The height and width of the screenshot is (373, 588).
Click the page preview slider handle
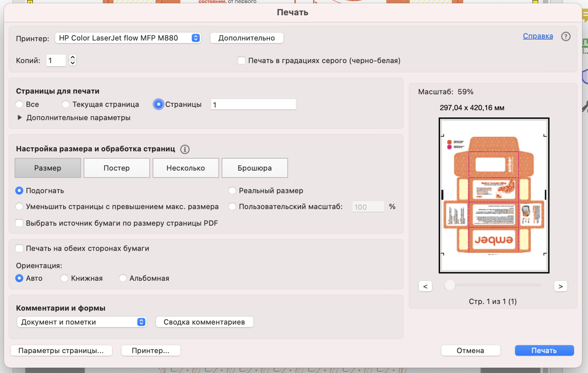[450, 285]
